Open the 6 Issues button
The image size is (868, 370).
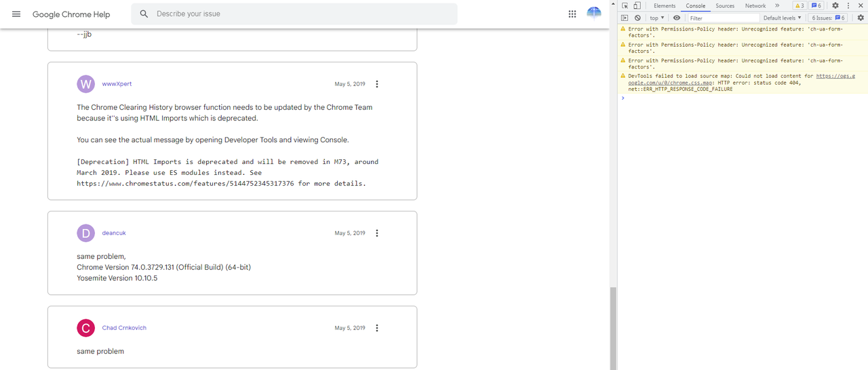(829, 18)
